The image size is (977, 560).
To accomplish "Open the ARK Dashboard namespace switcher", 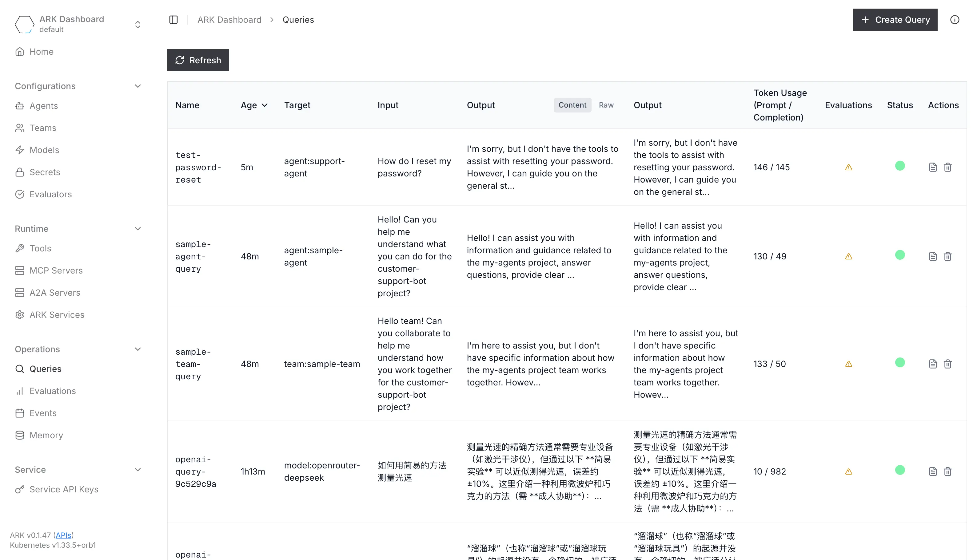I will tap(138, 25).
